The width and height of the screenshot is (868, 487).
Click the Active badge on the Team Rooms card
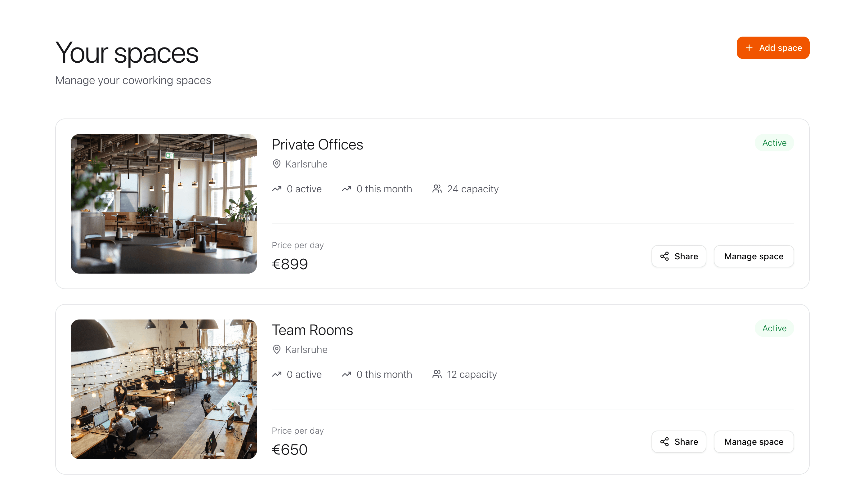pyautogui.click(x=774, y=328)
